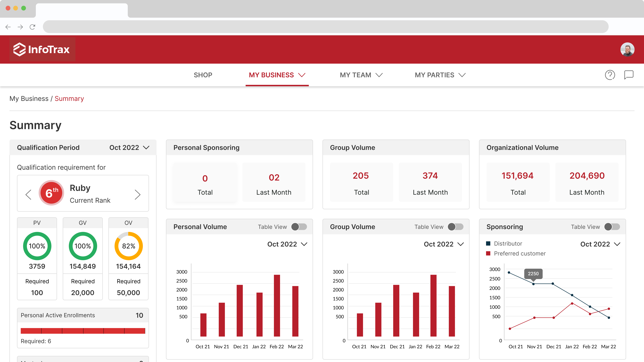Viewport: 644px width, 362px height.
Task: Click the Summary breadcrumb link
Action: [x=69, y=99]
